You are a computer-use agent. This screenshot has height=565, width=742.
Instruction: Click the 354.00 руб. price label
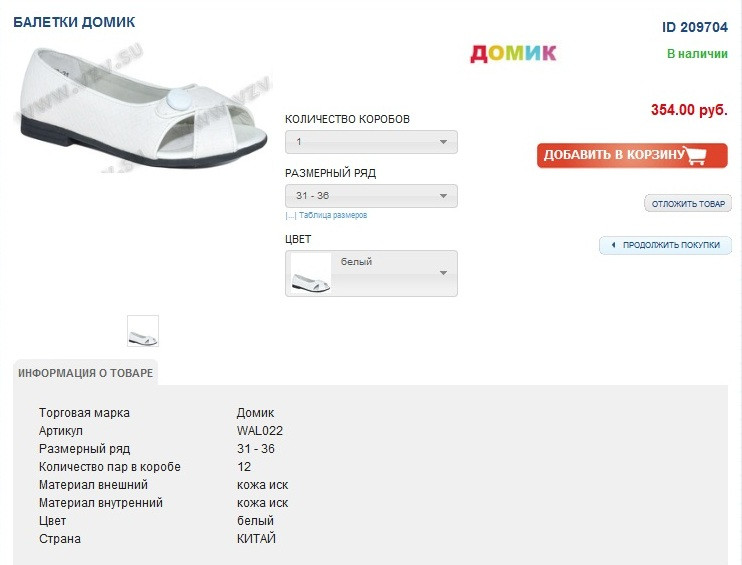pos(689,110)
